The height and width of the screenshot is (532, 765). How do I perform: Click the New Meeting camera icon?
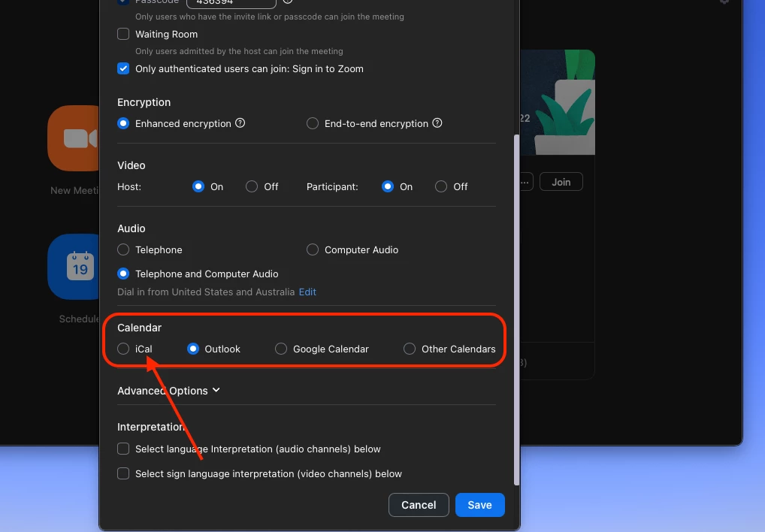click(x=74, y=138)
